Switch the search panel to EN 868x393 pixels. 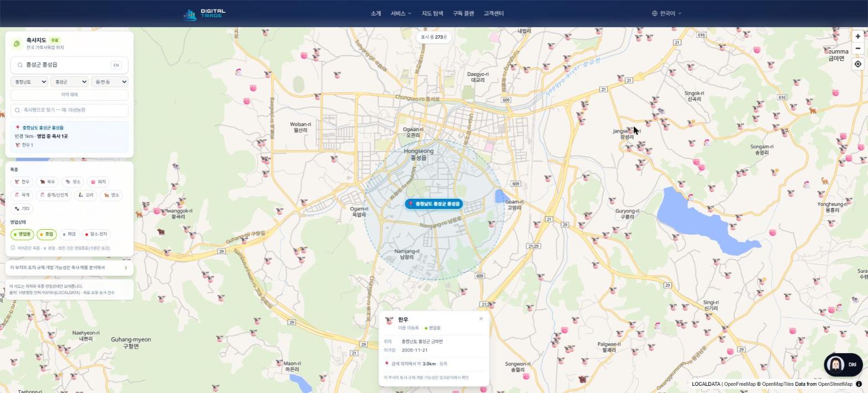pyautogui.click(x=116, y=65)
